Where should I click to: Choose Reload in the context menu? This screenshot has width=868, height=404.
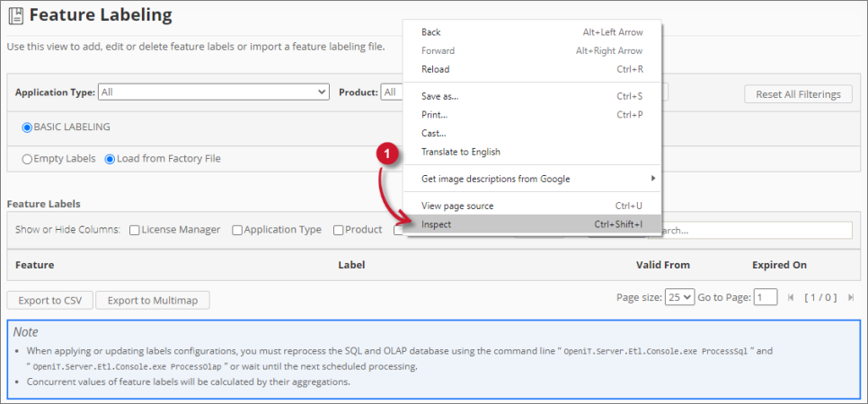(x=532, y=69)
